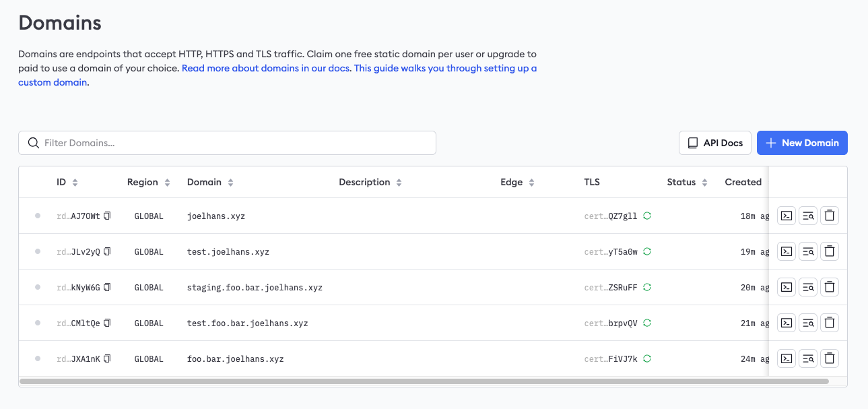
Task: Open terminal icon for joelhans.xyz row
Action: (786, 216)
